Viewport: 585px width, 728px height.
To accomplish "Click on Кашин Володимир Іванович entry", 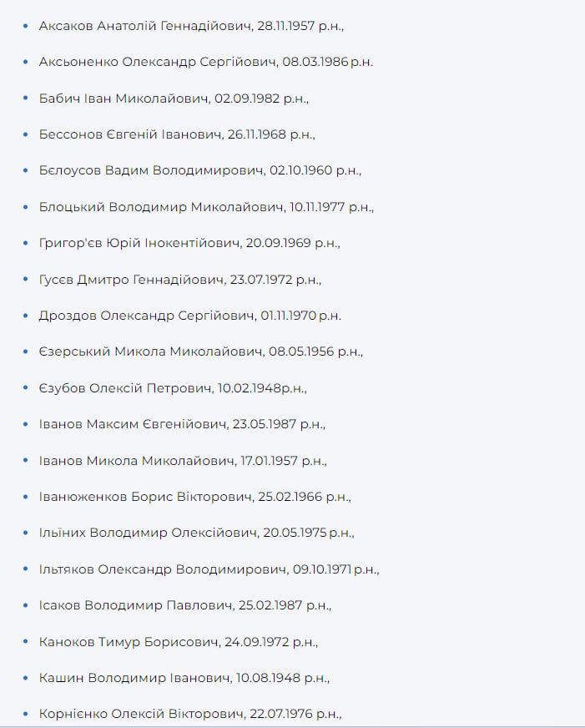I will (x=184, y=678).
